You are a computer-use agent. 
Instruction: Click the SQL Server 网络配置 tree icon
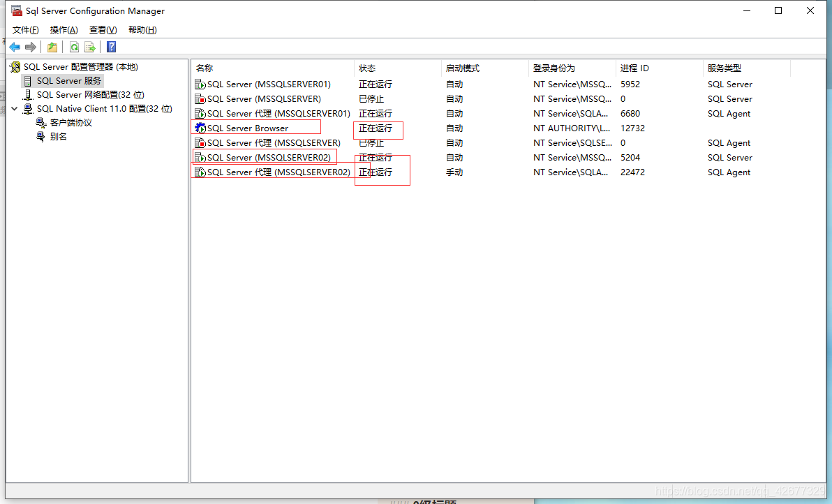pos(28,95)
